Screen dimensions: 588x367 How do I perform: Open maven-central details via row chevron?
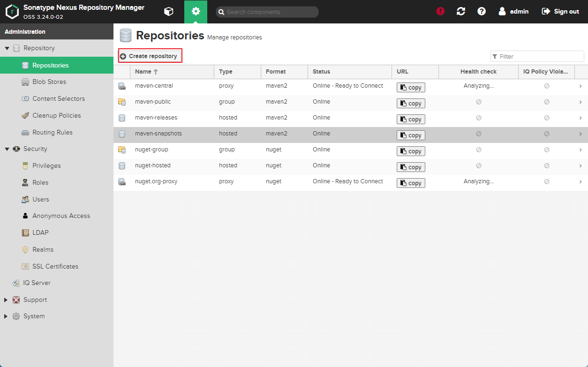click(580, 86)
